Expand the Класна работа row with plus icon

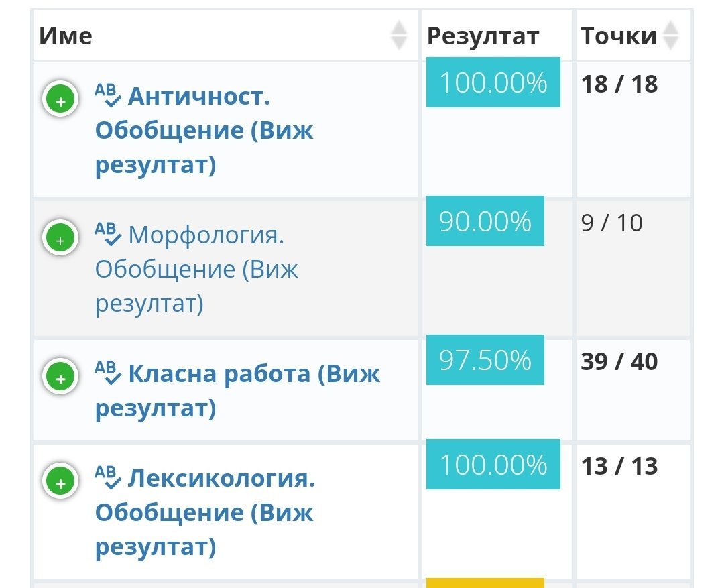[x=60, y=378]
